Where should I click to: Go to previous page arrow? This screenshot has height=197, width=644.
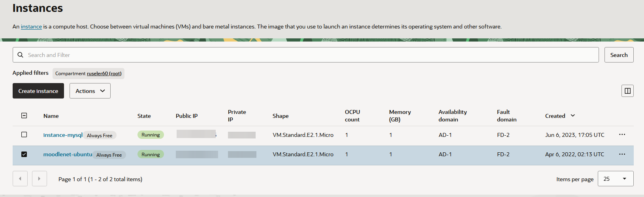20,179
